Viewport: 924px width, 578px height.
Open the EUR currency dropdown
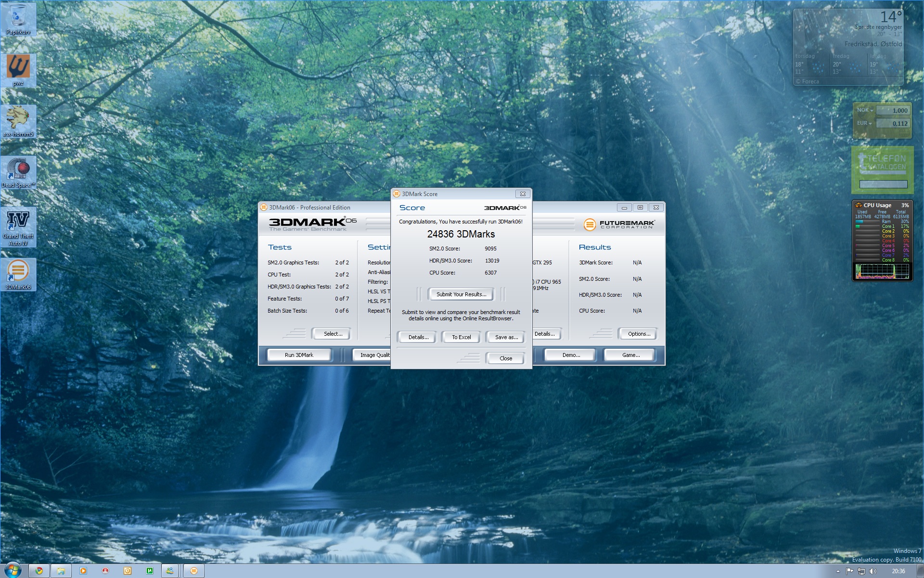(x=864, y=123)
